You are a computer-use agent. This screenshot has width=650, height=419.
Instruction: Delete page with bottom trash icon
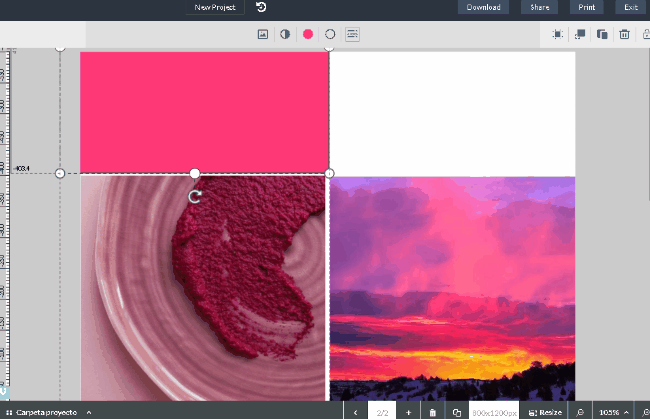[x=432, y=412]
